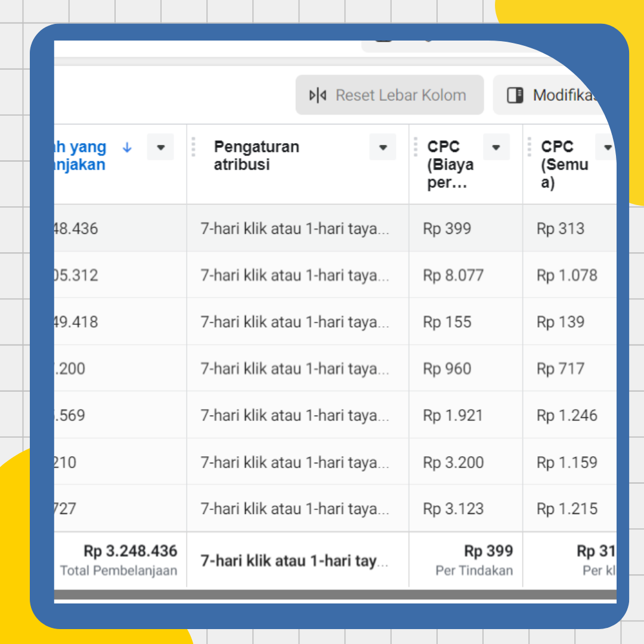Click the blue descending sort arrow

point(126,147)
